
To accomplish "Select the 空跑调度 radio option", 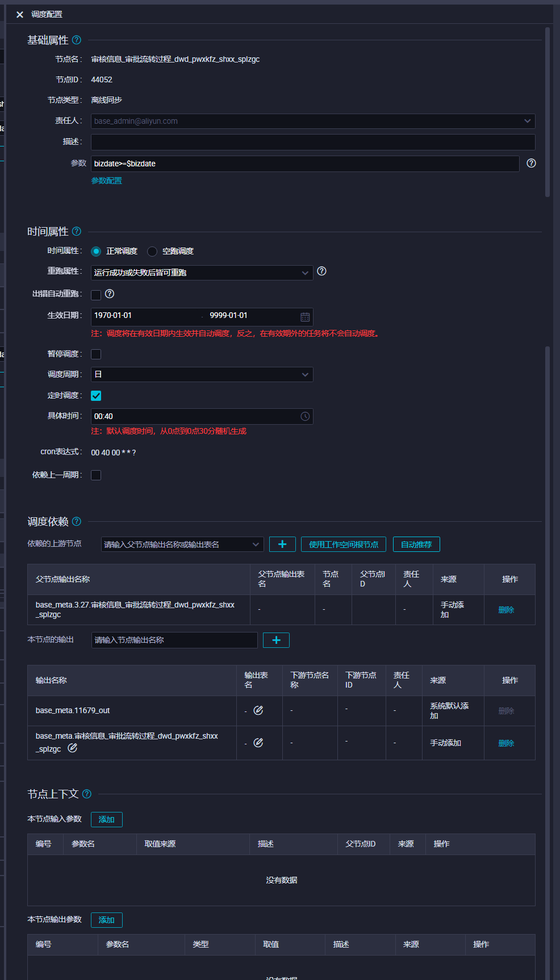I will point(152,252).
